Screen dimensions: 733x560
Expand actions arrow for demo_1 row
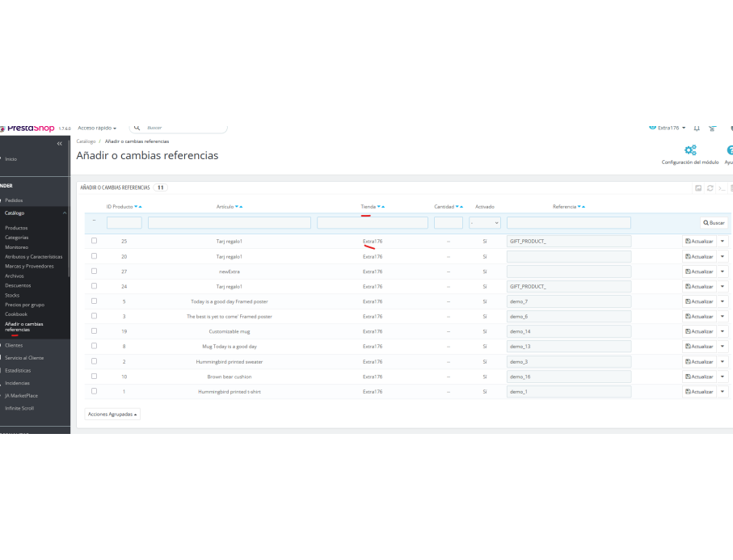point(722,392)
